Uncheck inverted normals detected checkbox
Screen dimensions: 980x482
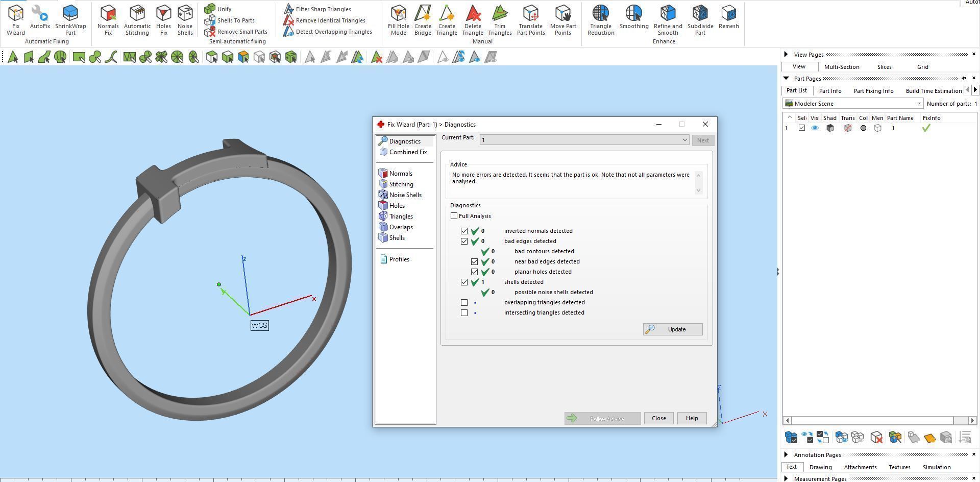464,231
